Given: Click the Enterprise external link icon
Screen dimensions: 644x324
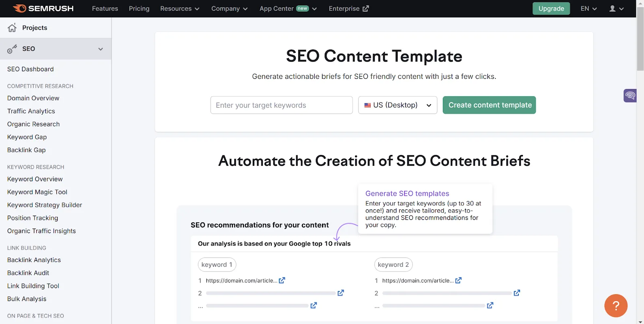Looking at the screenshot, I should [365, 8].
